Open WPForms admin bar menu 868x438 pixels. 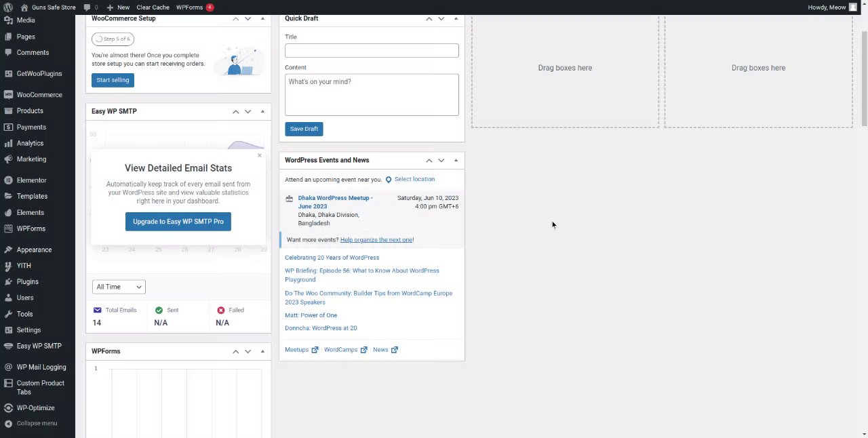pos(195,7)
